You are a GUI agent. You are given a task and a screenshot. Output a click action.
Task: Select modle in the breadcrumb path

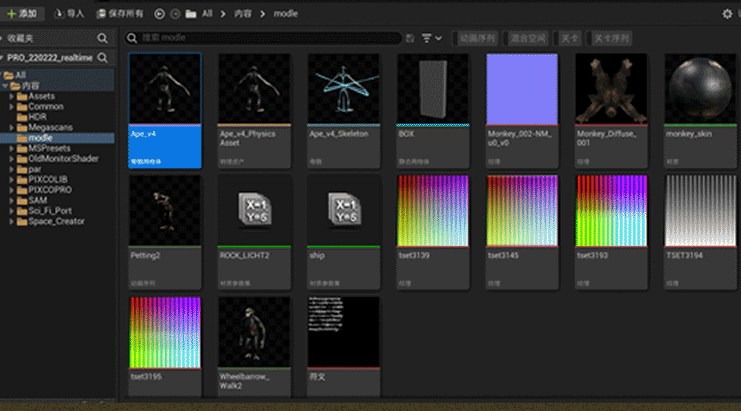285,14
